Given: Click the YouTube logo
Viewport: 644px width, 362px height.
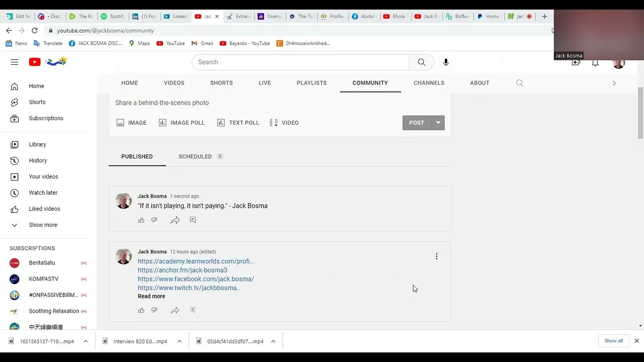Looking at the screenshot, I should [35, 62].
